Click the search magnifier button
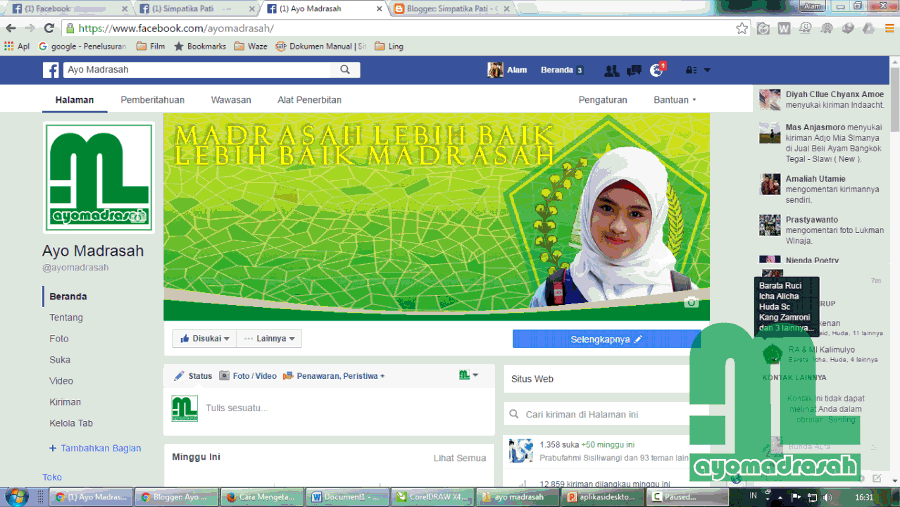Screen dimensions: 900x507 345,69
